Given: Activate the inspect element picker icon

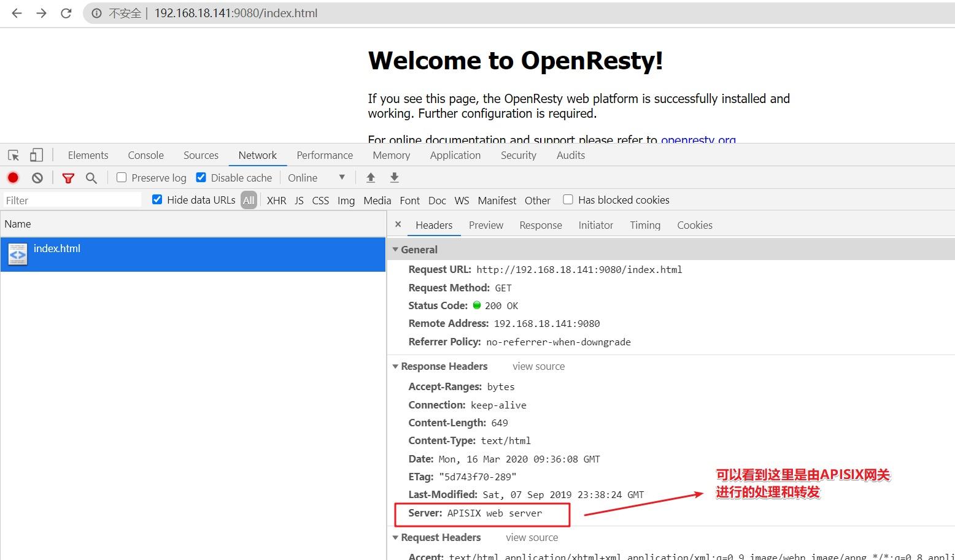Looking at the screenshot, I should tap(14, 155).
